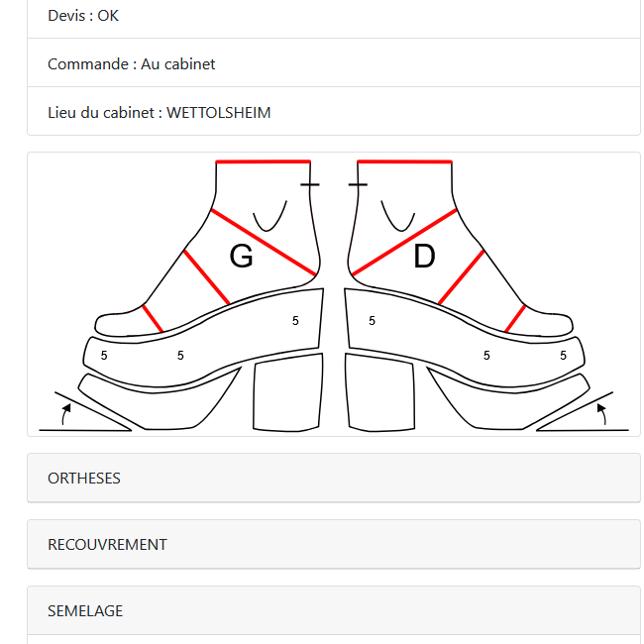Click the D letter on right shoe
Screen dimensions: 644x644
(x=424, y=256)
